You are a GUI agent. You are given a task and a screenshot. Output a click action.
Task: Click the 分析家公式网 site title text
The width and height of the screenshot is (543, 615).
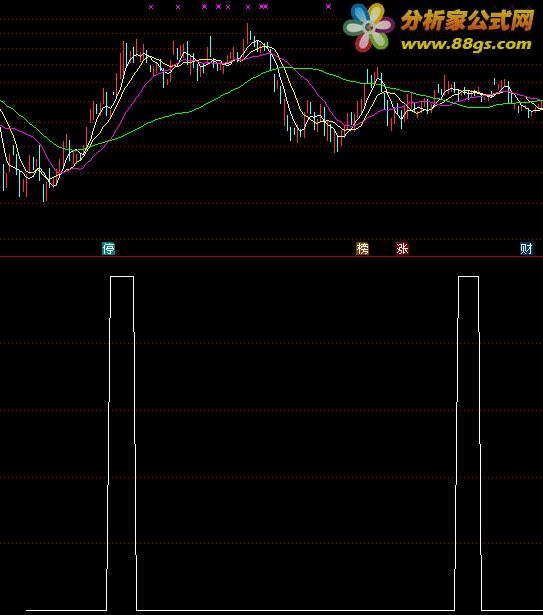[x=467, y=20]
